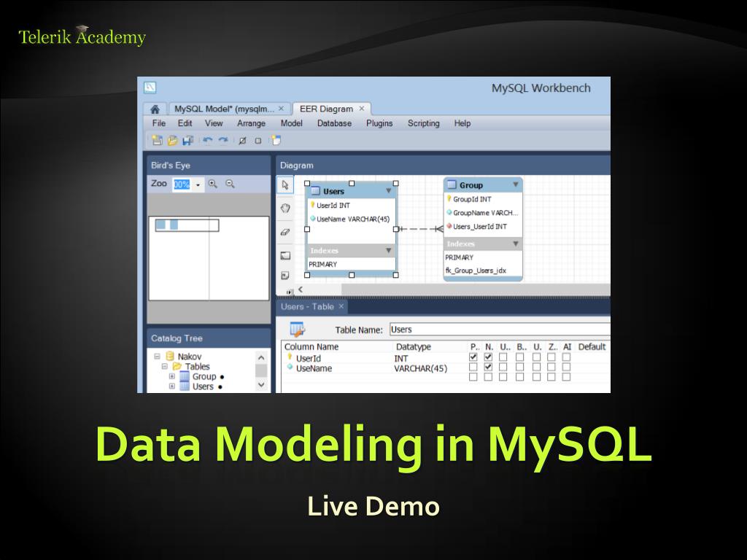The width and height of the screenshot is (747, 560).
Task: Click the Plugins menu
Action: 379,123
